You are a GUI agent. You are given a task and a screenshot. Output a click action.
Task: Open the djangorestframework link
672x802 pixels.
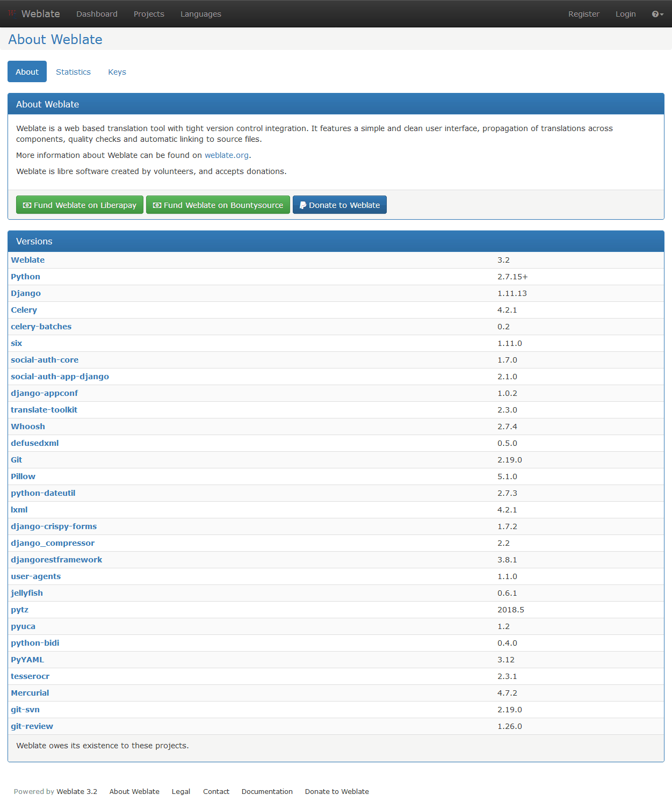pos(56,560)
